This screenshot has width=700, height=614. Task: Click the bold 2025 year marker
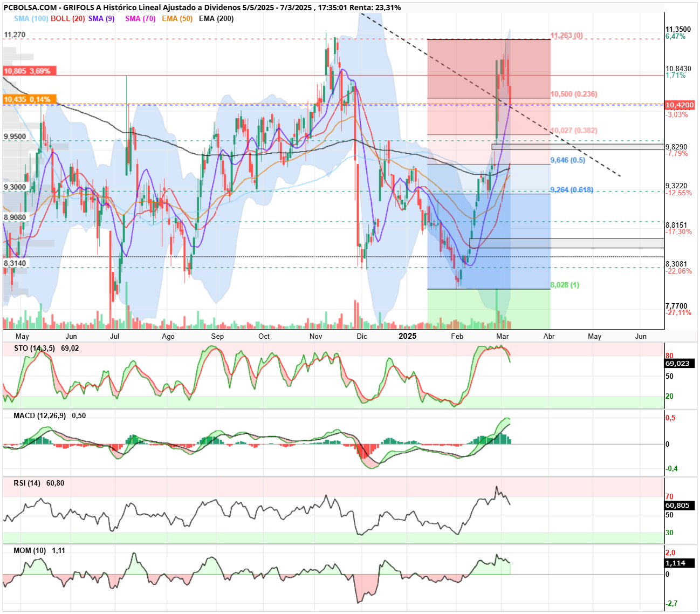pos(407,336)
